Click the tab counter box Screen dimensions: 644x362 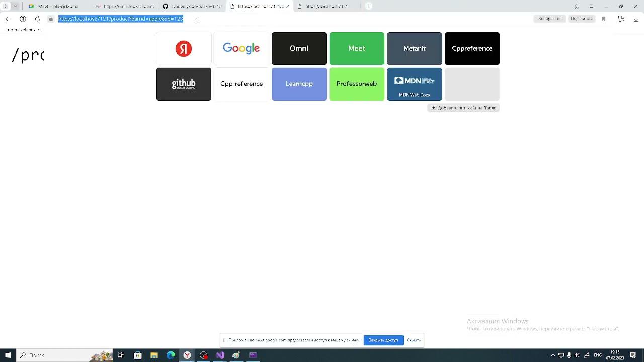6,6
